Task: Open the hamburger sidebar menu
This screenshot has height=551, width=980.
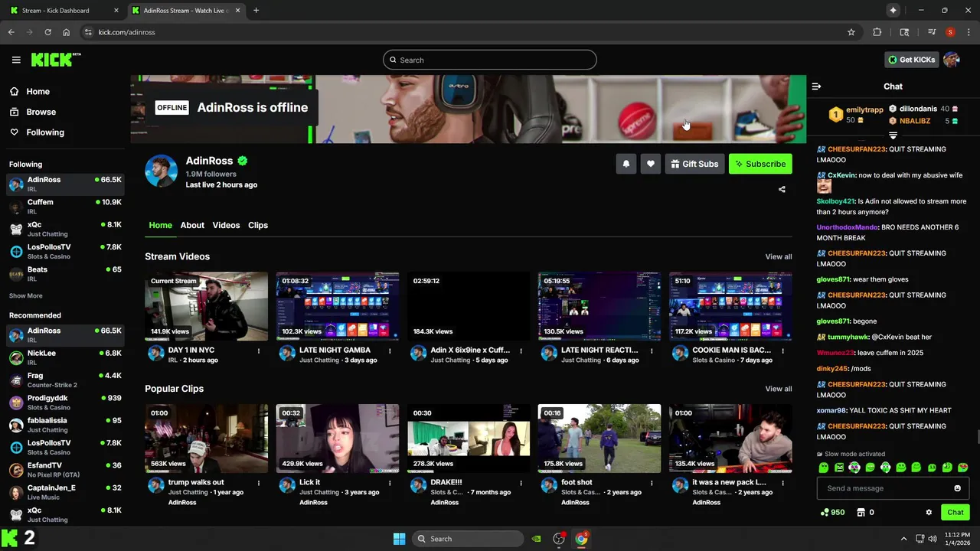Action: pos(16,60)
